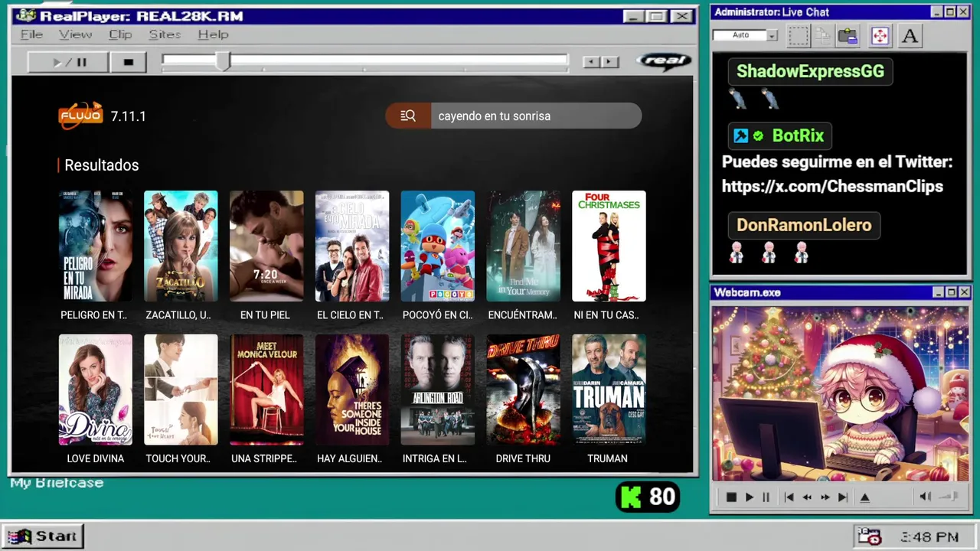The height and width of the screenshot is (551, 980).
Task: Click the folder paste icon in Live Chat
Action: tap(848, 35)
